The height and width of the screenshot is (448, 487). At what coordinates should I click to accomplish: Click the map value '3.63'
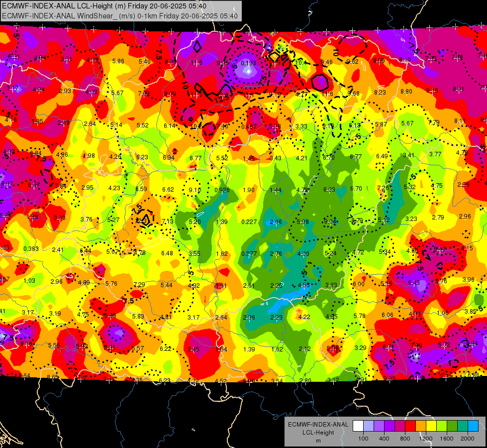pos(60,218)
